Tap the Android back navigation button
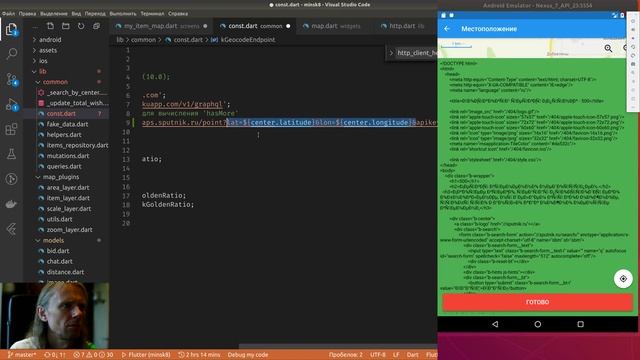 tap(495, 324)
